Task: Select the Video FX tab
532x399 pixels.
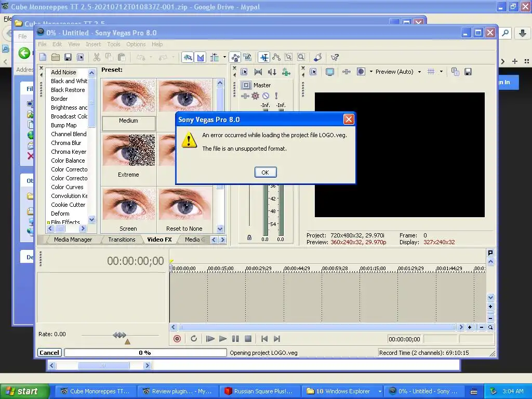Action: [x=159, y=240]
